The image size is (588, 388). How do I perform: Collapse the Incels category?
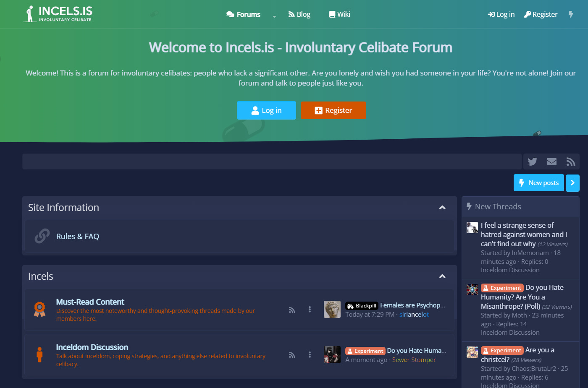442,276
